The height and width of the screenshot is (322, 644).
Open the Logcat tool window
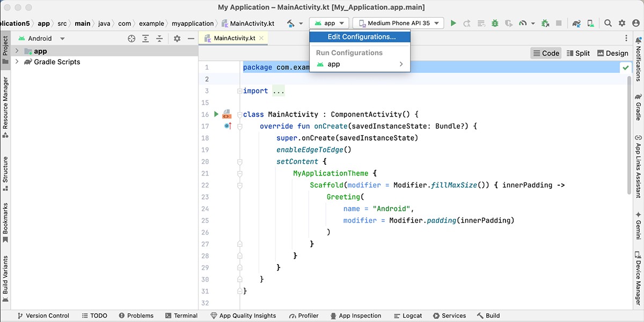point(408,316)
